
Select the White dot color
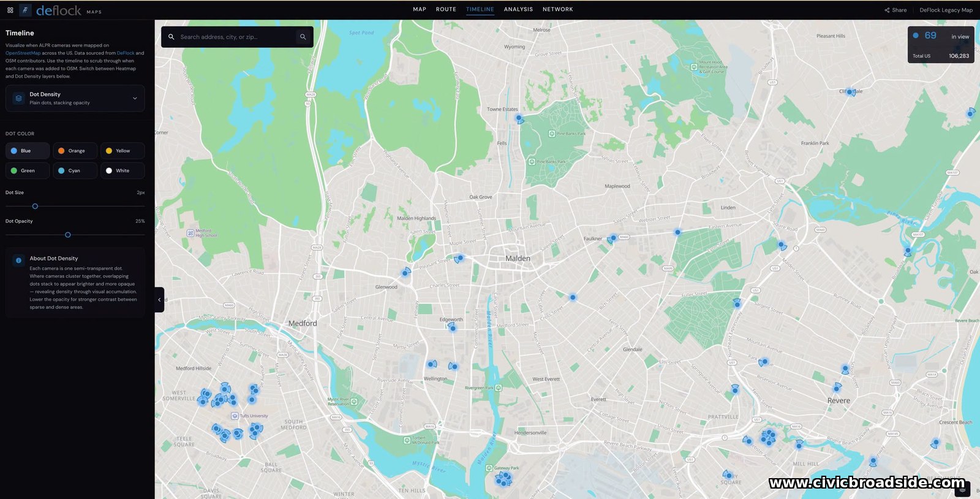click(123, 170)
